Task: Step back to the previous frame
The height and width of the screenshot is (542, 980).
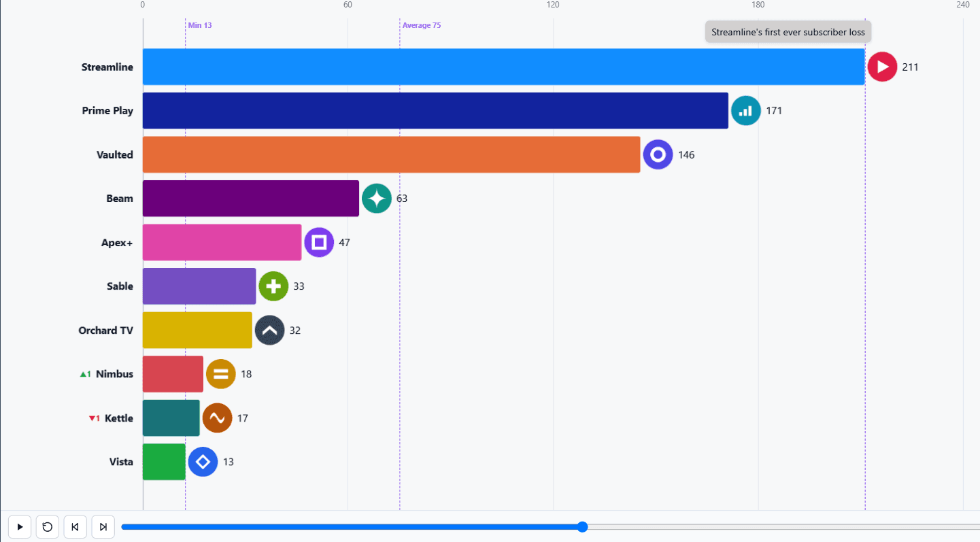Action: (x=75, y=526)
